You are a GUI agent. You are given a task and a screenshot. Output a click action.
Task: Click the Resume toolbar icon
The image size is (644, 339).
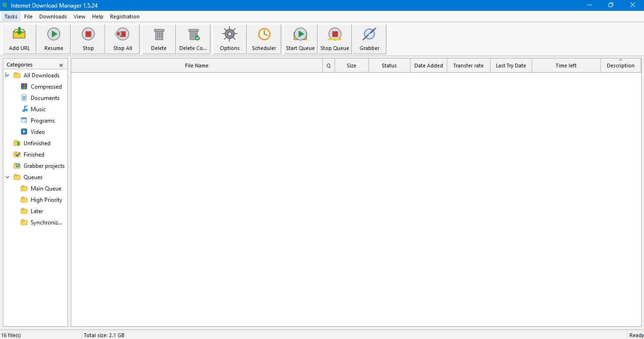pyautogui.click(x=54, y=34)
